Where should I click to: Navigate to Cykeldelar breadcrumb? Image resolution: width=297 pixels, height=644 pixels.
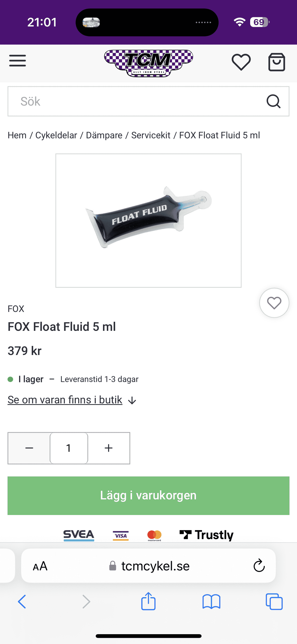click(x=56, y=135)
